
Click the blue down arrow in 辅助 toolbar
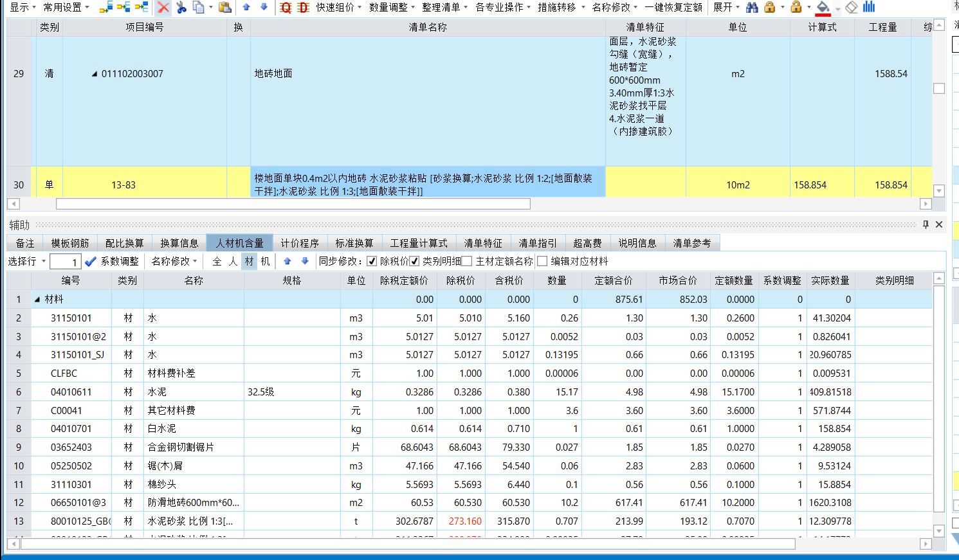(305, 261)
